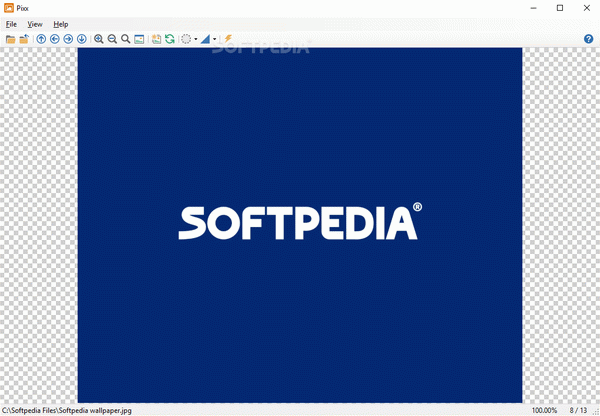Click the '8 / 13' image counter
This screenshot has height=416, width=600.
[578, 411]
